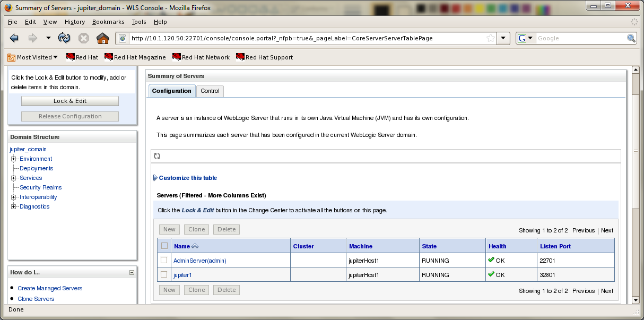644x320 pixels.
Task: Check the checkbox next to AdminServer(admin)
Action: click(x=164, y=260)
